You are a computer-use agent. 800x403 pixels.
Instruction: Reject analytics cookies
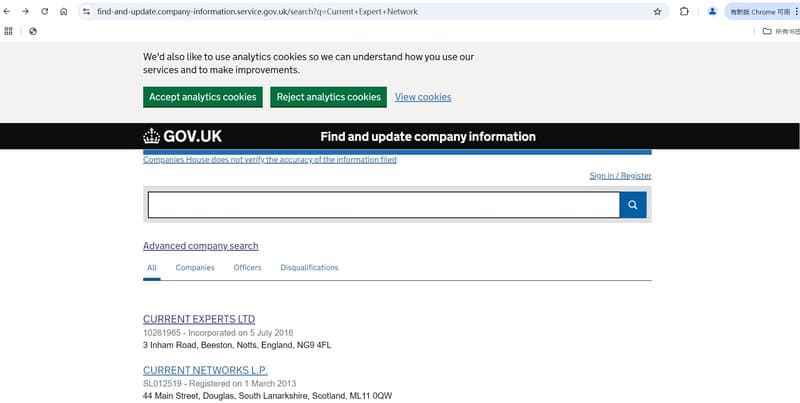click(x=328, y=97)
